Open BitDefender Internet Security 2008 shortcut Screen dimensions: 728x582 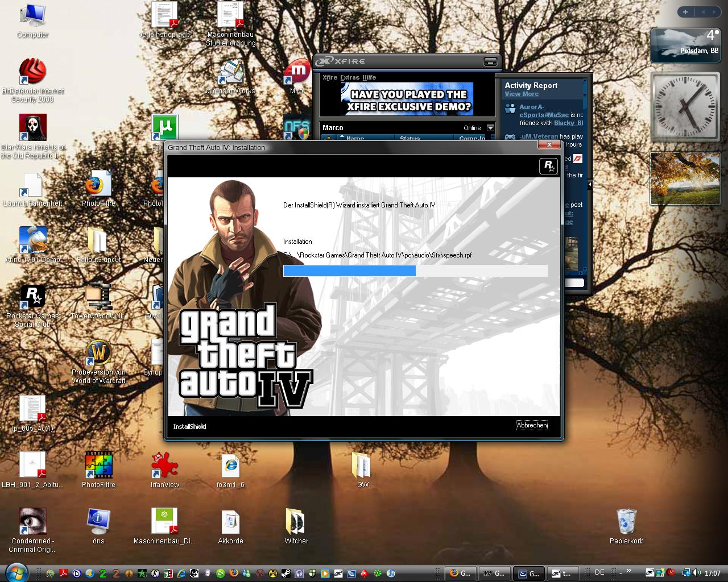pos(33,81)
